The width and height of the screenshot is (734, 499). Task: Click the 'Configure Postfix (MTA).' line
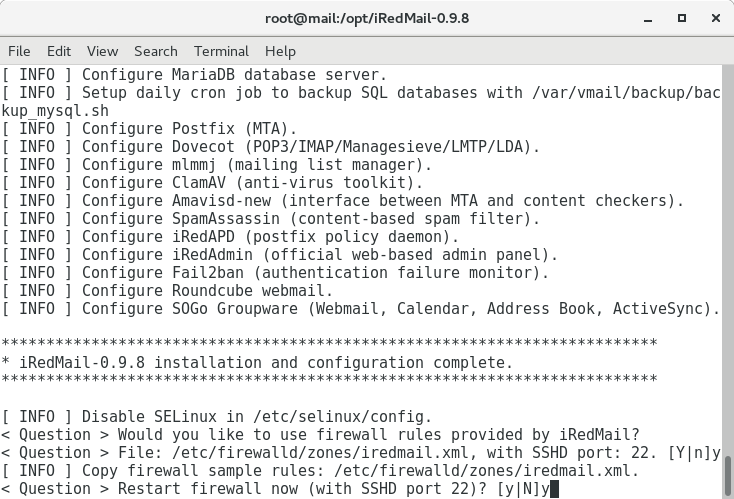(x=149, y=129)
